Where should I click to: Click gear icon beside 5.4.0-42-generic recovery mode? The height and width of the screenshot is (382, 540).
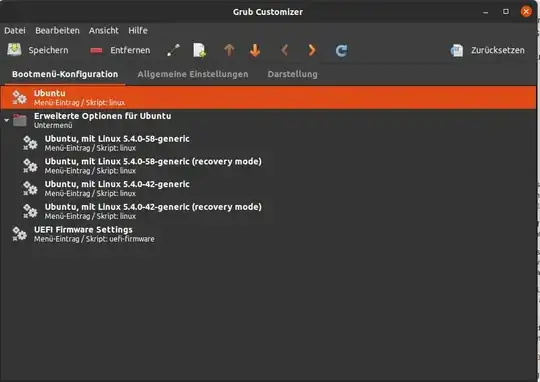click(x=30, y=211)
